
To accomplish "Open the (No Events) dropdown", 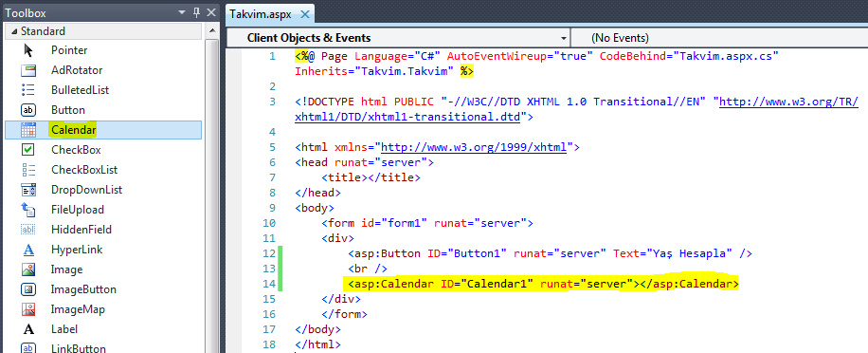I will pyautogui.click(x=719, y=38).
